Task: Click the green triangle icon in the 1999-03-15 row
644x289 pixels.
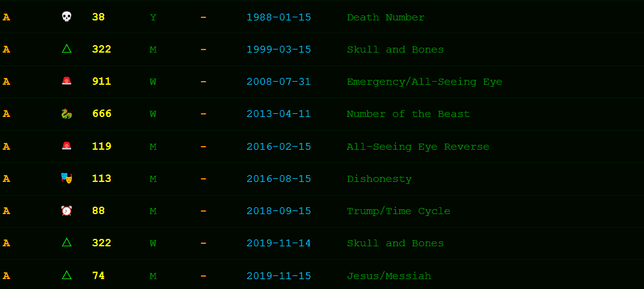Action: 67,49
